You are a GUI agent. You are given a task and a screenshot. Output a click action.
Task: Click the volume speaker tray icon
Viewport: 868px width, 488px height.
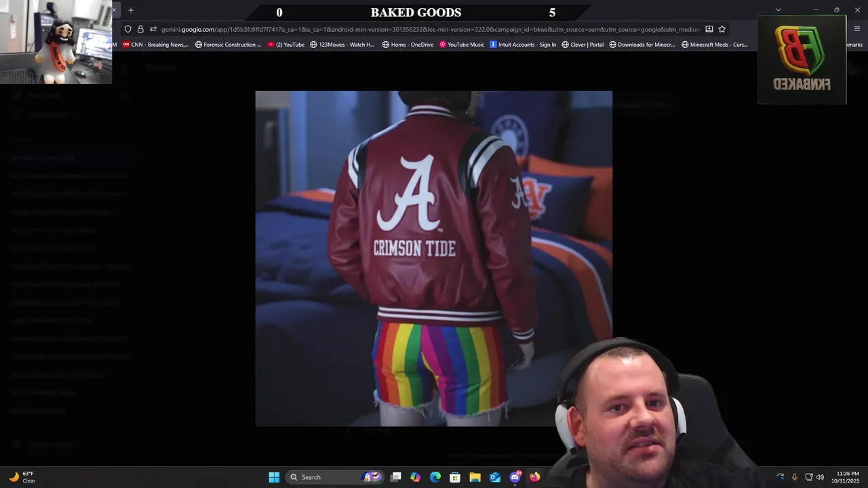point(821,477)
